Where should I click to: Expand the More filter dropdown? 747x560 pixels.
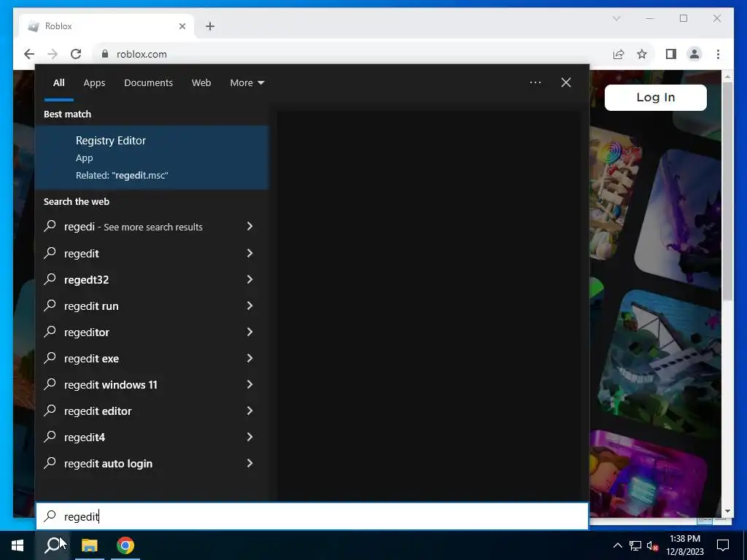coord(247,83)
